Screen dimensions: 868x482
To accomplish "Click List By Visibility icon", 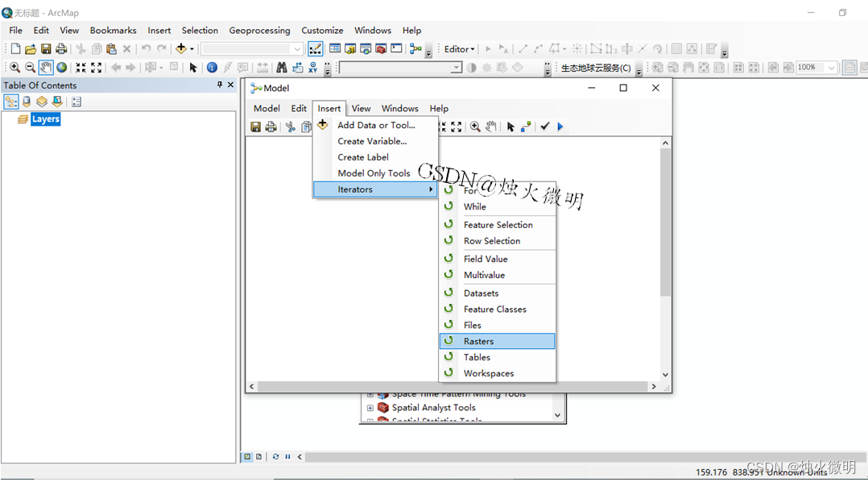I will pyautogui.click(x=42, y=102).
